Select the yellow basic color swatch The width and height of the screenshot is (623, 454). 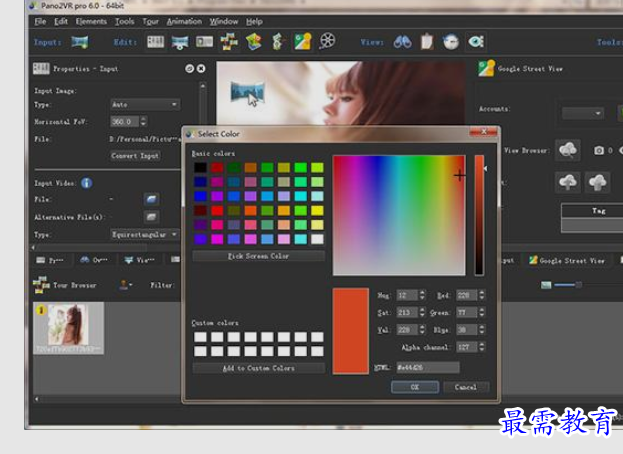[317, 210]
